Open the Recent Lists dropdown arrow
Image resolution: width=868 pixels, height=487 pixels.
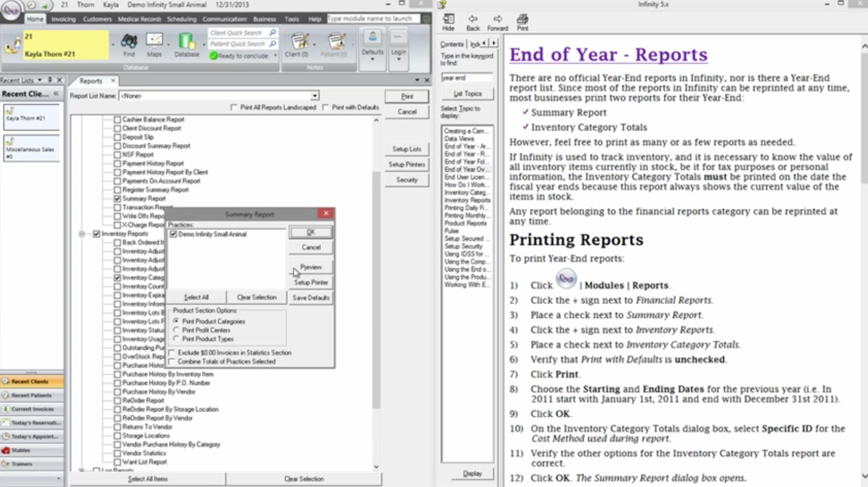(40, 80)
